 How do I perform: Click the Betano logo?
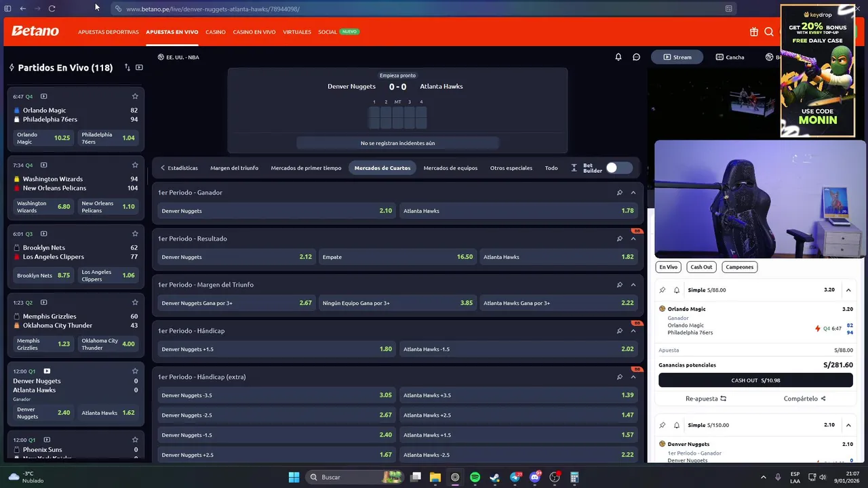pyautogui.click(x=35, y=31)
